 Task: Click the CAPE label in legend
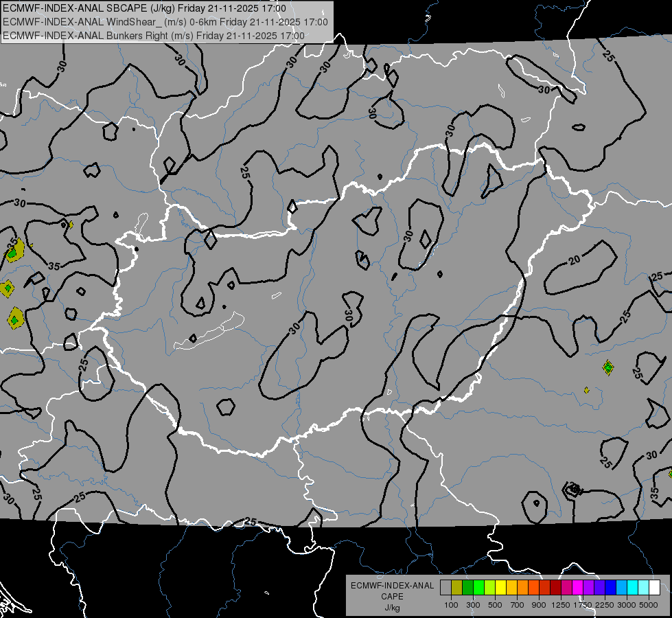pyautogui.click(x=392, y=597)
